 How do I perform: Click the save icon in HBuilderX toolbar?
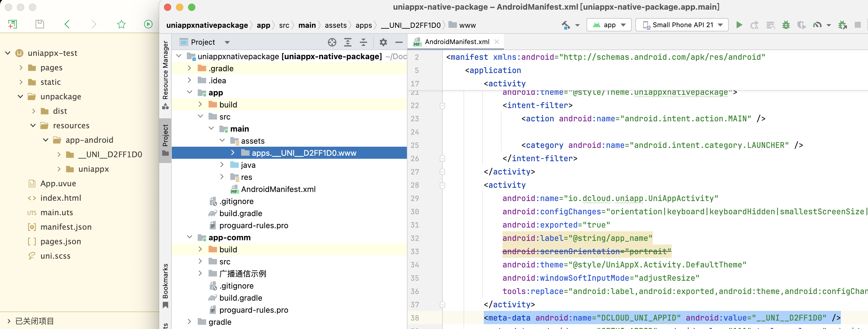click(x=40, y=24)
